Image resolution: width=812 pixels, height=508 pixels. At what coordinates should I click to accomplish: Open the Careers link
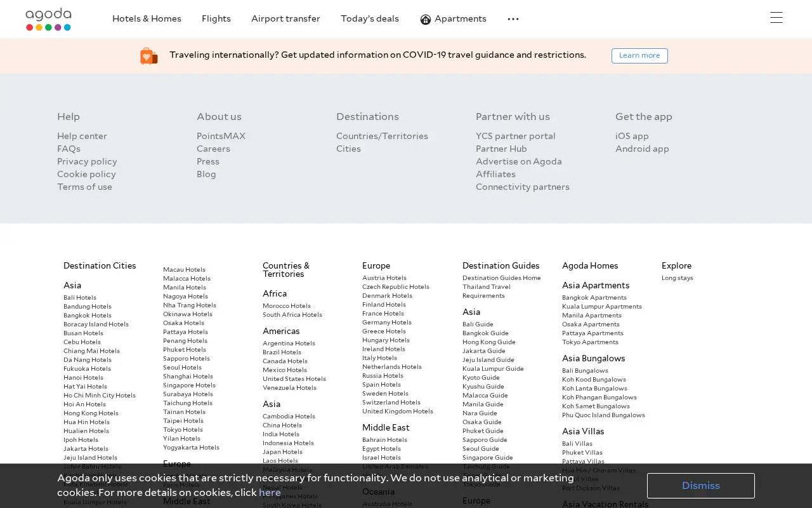[x=213, y=149]
